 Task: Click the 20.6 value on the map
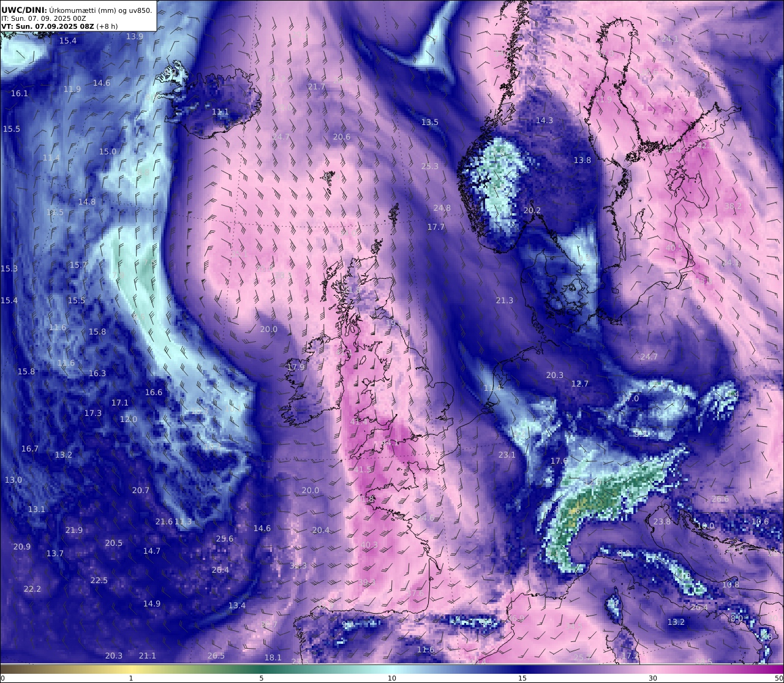click(342, 137)
